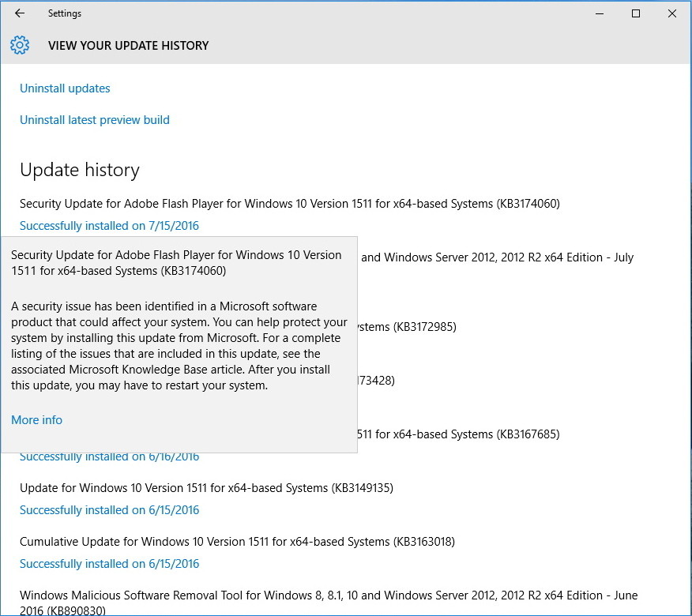Image resolution: width=692 pixels, height=616 pixels.
Task: Select the Adobe Flash Player KB3174060 list entry
Action: [x=289, y=204]
